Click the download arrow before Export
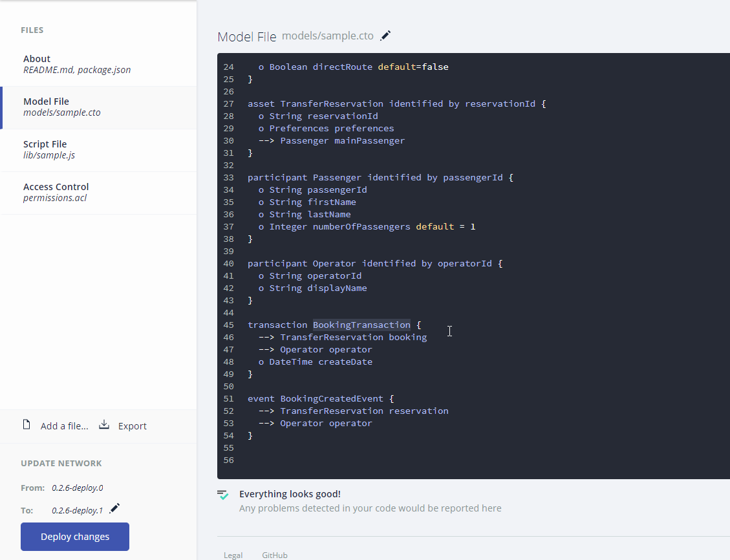Image resolution: width=730 pixels, height=560 pixels. [103, 425]
